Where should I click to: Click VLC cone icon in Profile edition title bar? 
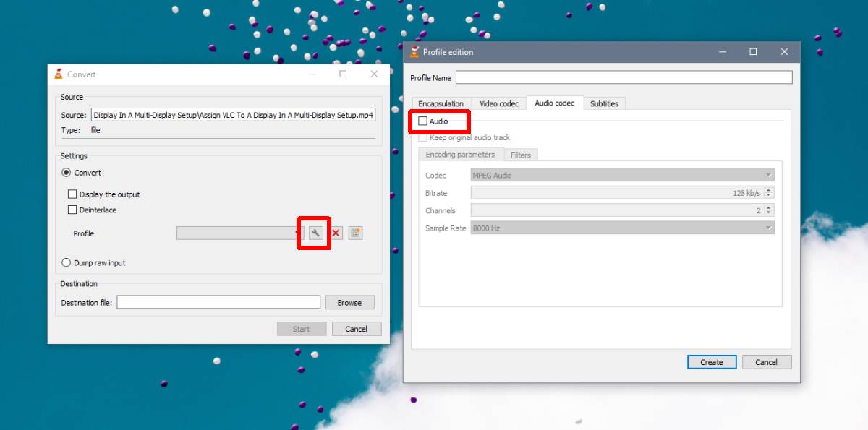414,52
